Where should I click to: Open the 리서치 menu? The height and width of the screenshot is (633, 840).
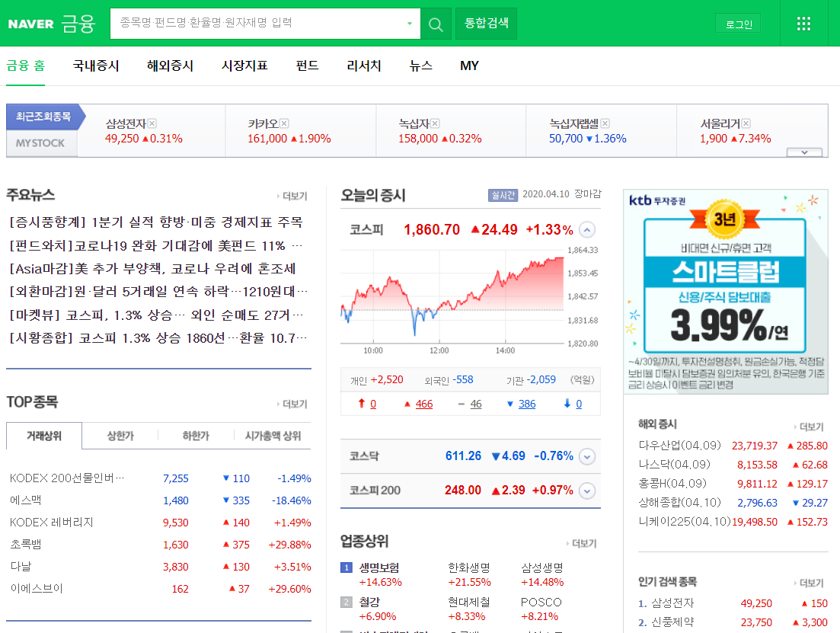click(364, 66)
